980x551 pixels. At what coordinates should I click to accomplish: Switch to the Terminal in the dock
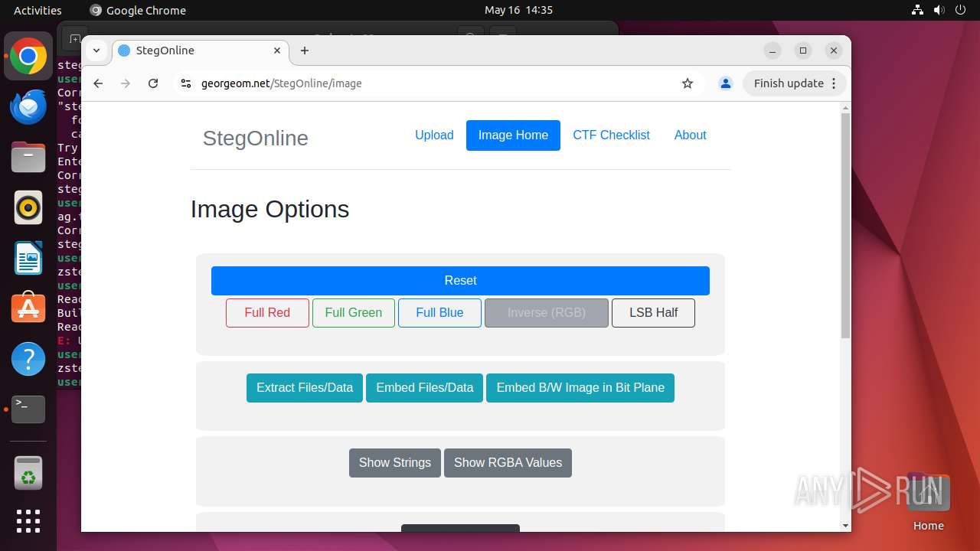pos(28,409)
